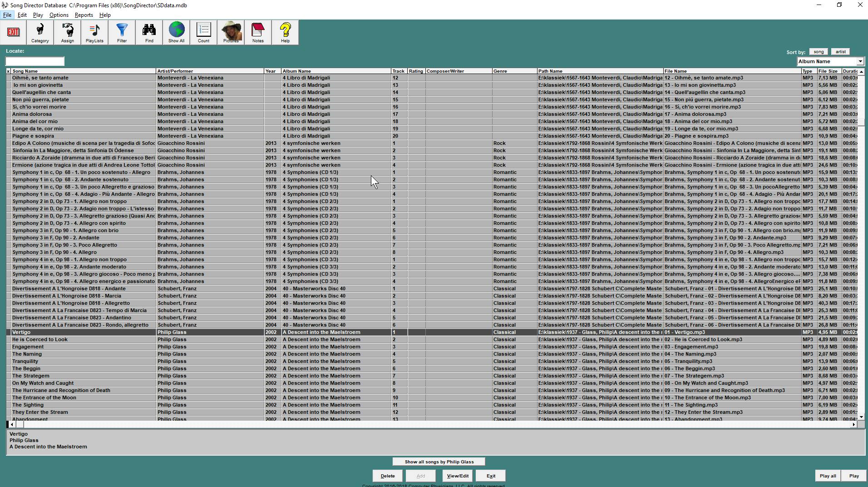The height and width of the screenshot is (487, 868).
Task: Open the Edit menu
Action: coord(22,15)
